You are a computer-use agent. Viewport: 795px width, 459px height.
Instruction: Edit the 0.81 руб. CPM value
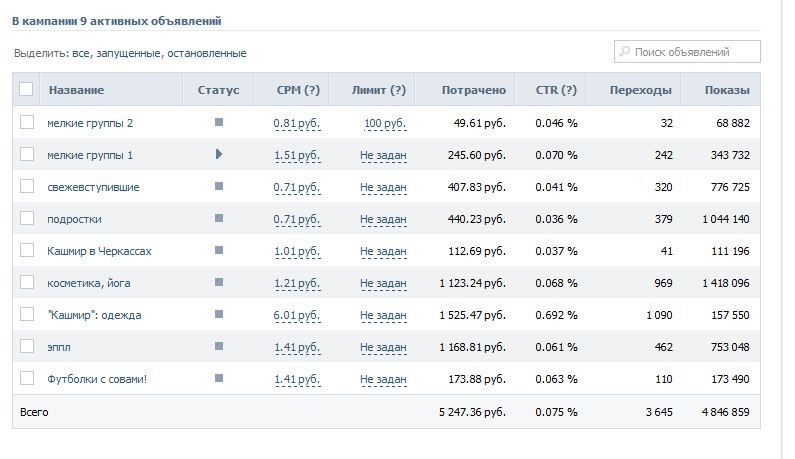click(x=297, y=123)
